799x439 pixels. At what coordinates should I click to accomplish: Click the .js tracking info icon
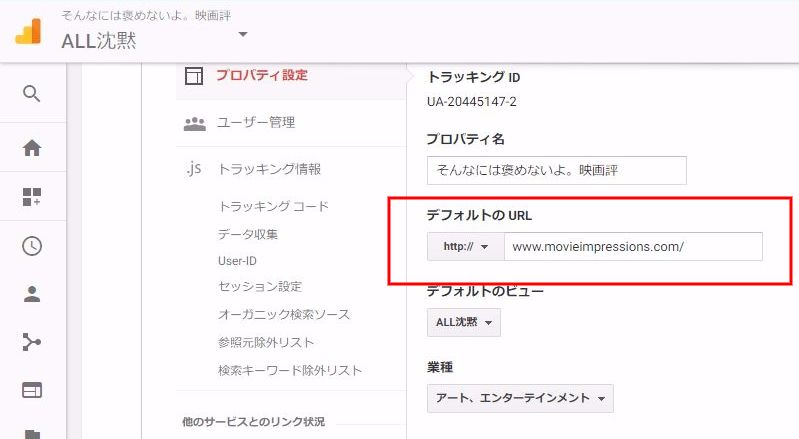(x=194, y=168)
